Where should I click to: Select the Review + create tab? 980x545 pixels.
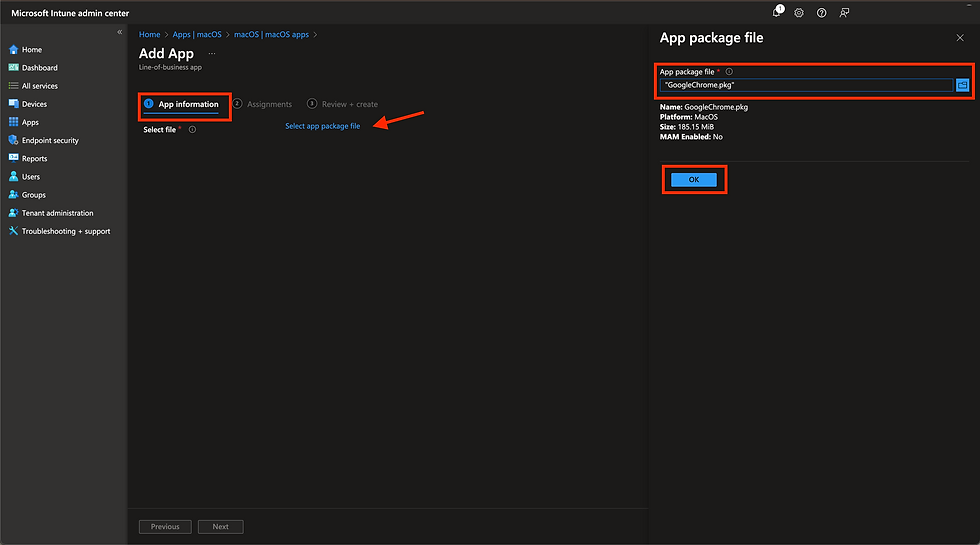342,104
